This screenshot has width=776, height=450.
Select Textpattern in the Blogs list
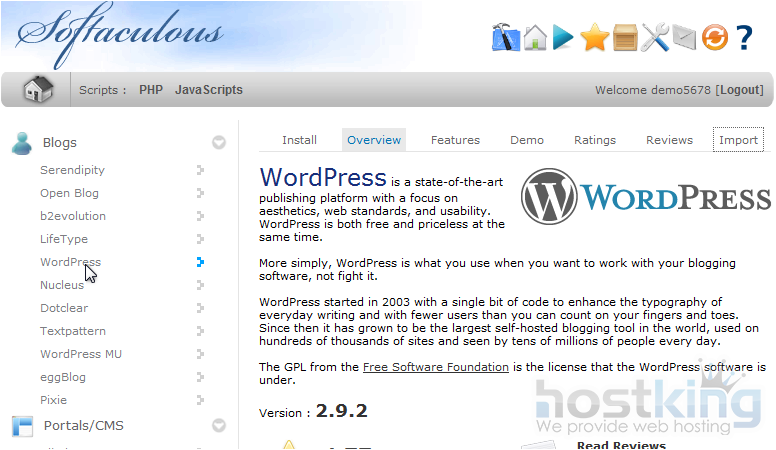[72, 331]
